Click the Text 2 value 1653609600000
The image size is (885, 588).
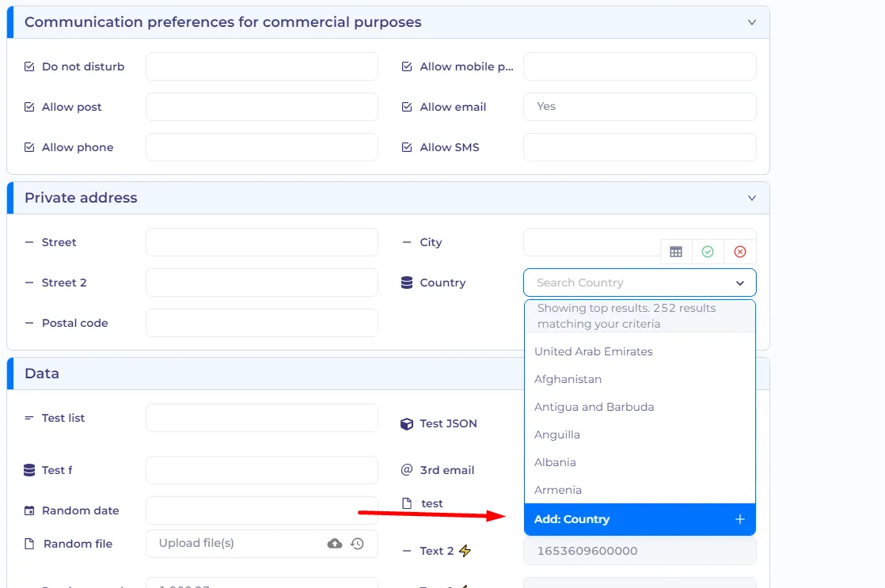(x=640, y=551)
